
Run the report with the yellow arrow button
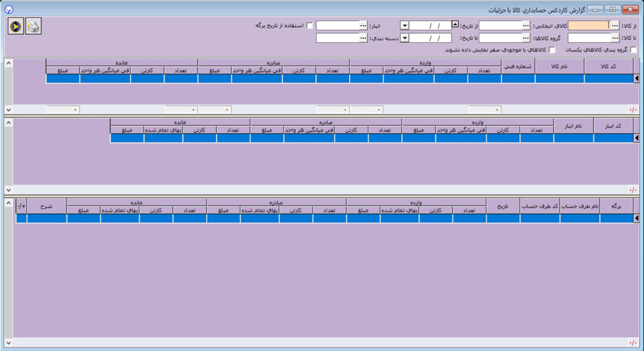[16, 26]
